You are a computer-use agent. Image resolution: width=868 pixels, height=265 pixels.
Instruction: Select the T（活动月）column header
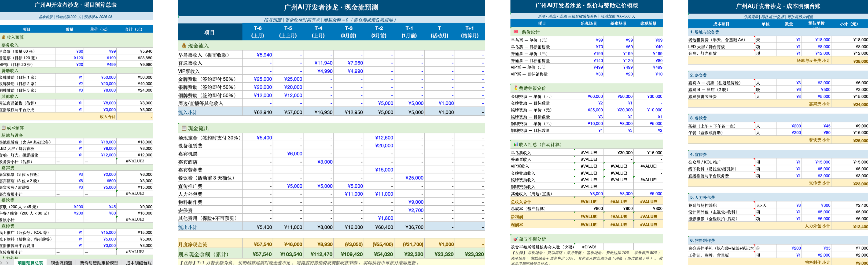(439, 32)
